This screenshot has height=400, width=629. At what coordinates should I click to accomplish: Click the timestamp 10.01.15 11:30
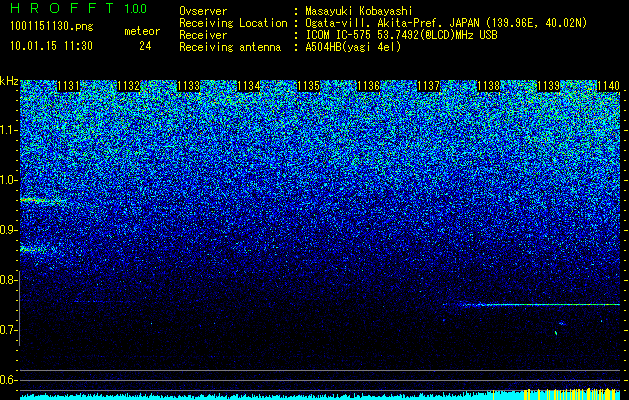[51, 46]
